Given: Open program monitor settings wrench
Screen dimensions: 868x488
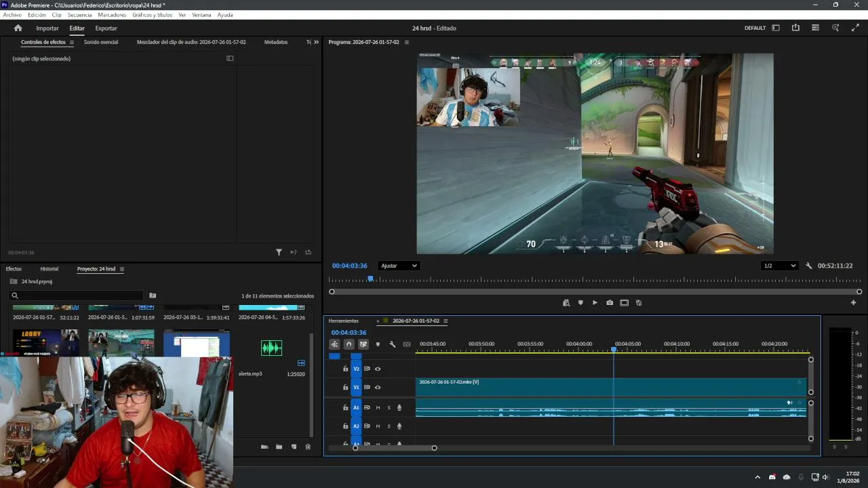Looking at the screenshot, I should click(808, 266).
